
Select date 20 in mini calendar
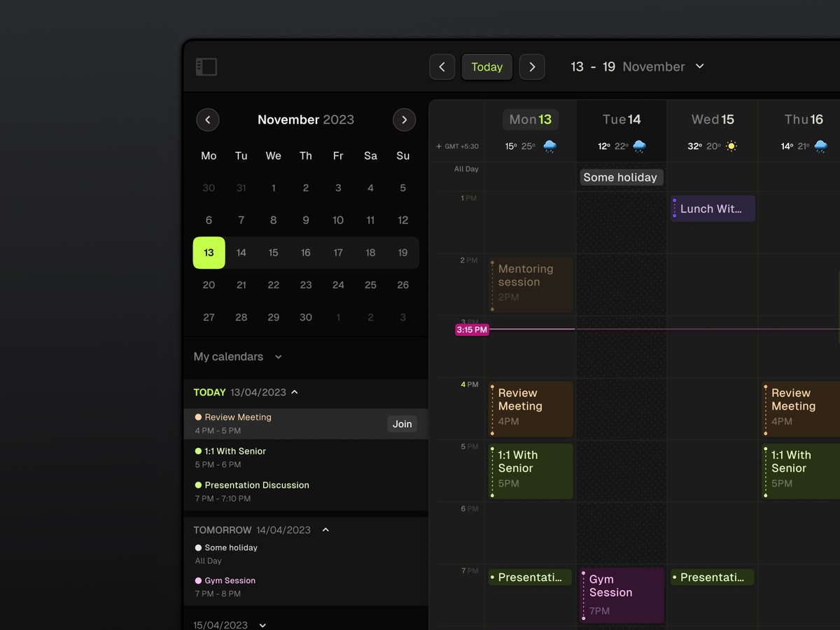point(209,285)
